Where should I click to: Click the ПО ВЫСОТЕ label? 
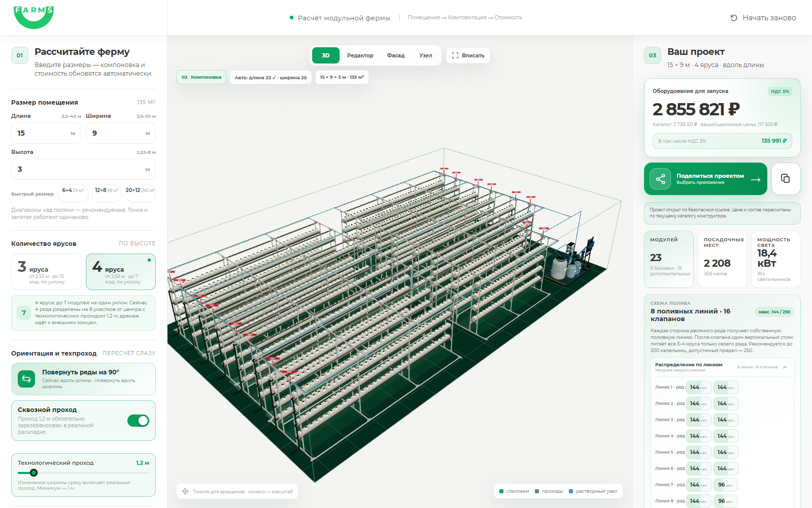click(x=137, y=244)
